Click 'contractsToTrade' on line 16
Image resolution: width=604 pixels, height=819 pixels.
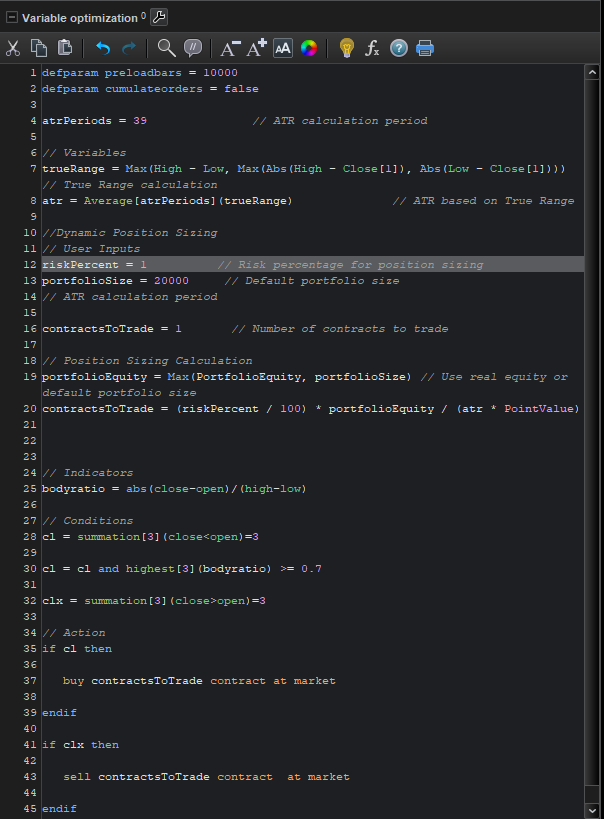(98, 329)
